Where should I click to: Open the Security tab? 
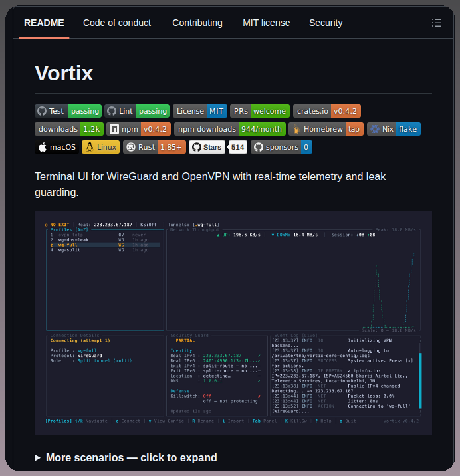pos(326,23)
